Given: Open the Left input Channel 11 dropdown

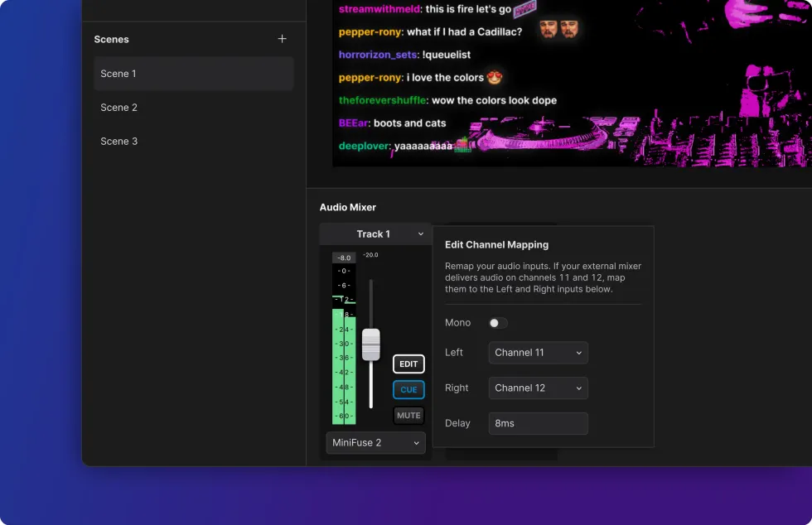Looking at the screenshot, I should [538, 353].
